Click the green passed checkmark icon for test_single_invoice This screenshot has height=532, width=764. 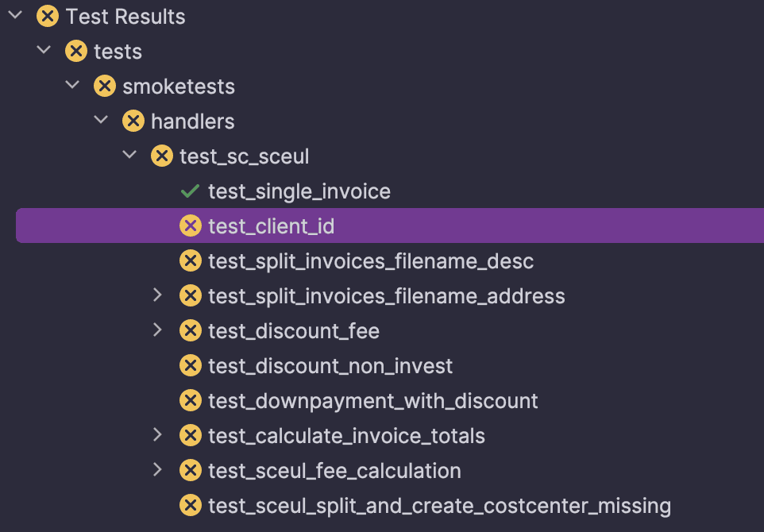coord(190,191)
